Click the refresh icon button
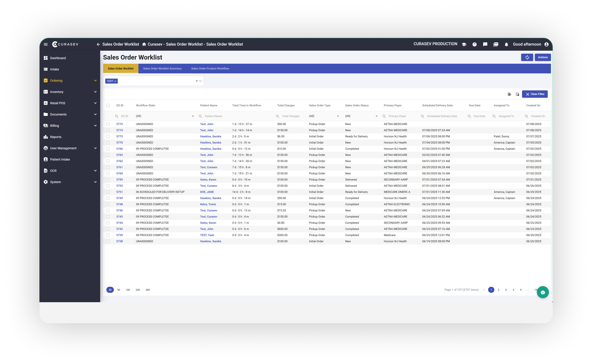Screen dimensions: 592x364 (x=527, y=57)
